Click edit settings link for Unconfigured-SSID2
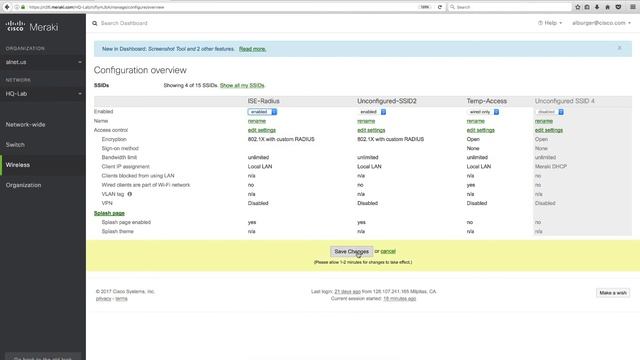The height and width of the screenshot is (360, 640). coord(371,130)
